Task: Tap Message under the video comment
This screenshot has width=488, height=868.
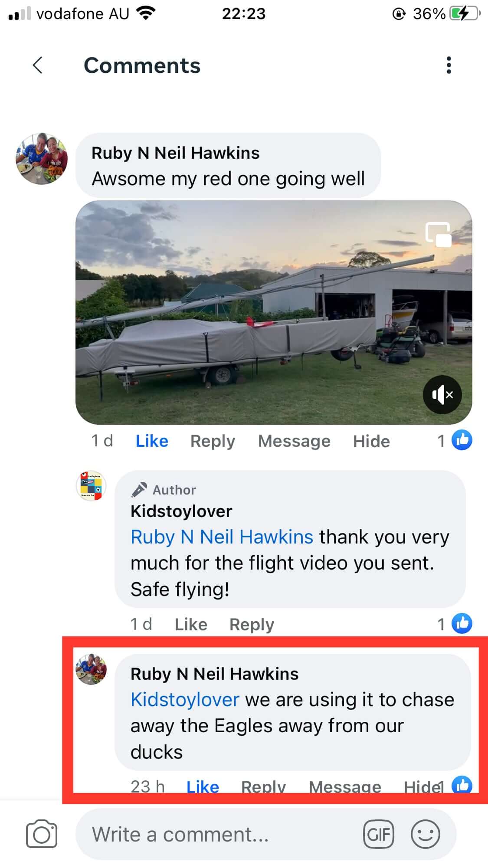Action: tap(294, 441)
